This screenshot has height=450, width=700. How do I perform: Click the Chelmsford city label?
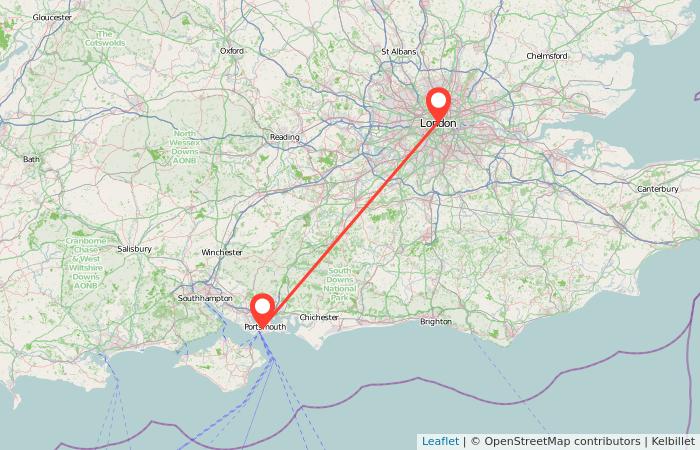click(x=547, y=56)
